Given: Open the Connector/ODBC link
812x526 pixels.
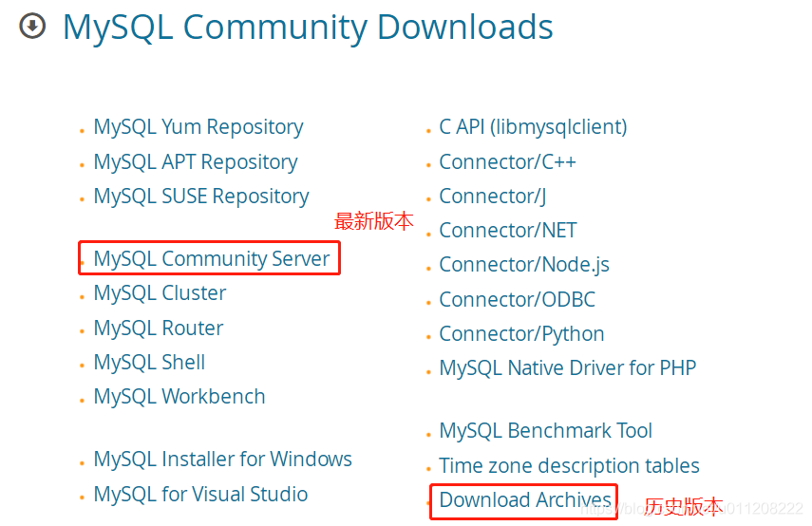Looking at the screenshot, I should point(518,299).
